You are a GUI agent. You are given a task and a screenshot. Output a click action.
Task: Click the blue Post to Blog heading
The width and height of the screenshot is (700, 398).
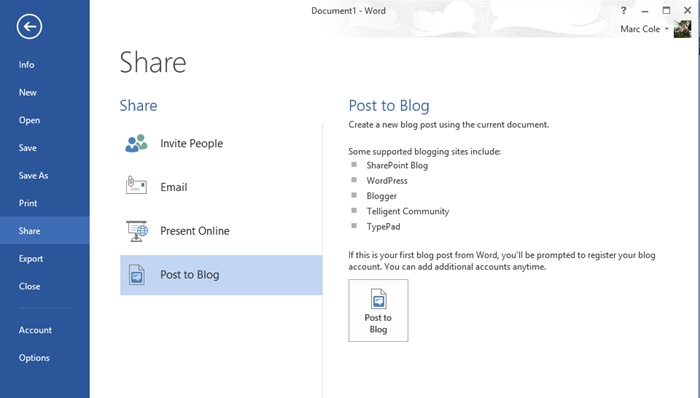[x=389, y=105]
